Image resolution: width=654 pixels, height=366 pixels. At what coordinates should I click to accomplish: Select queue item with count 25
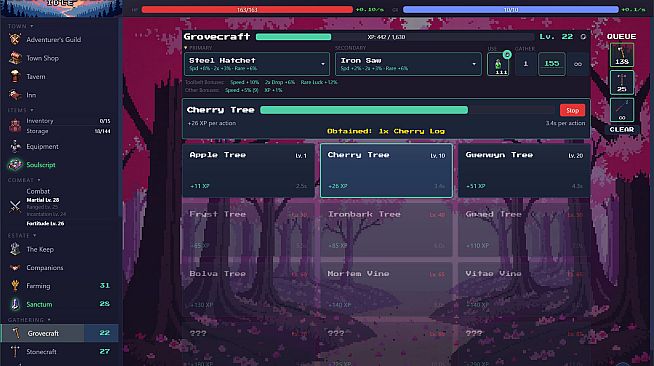pos(621,83)
